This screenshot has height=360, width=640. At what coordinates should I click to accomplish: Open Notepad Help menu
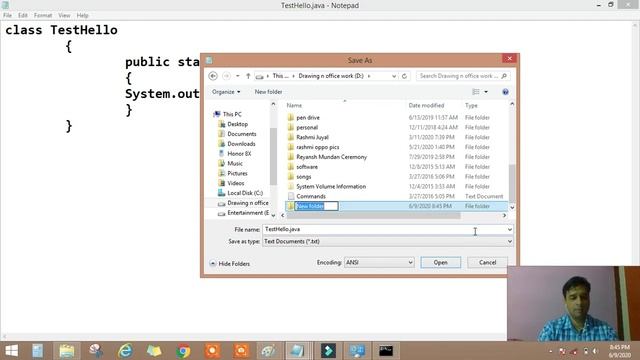tap(82, 16)
